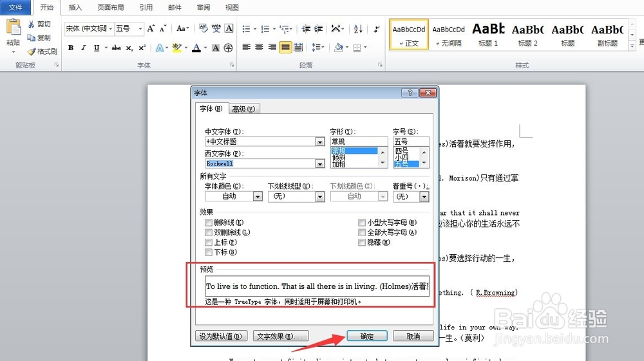This screenshot has width=644, height=361.
Task: Clear formatting with eraser icon
Action: tap(204, 28)
